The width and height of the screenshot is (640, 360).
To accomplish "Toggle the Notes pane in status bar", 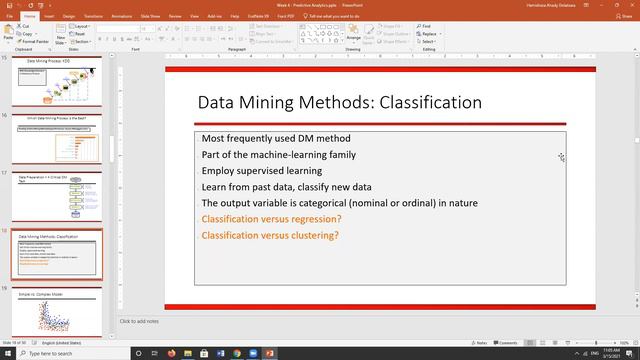I will point(479,343).
